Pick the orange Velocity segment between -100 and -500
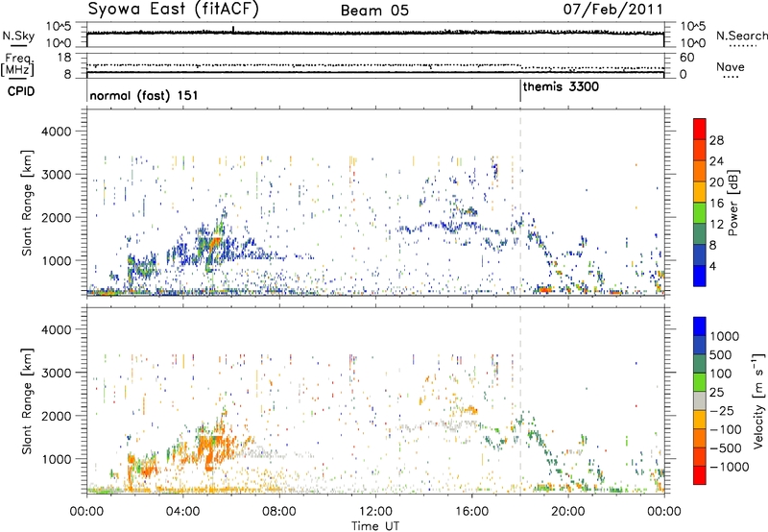 [700, 438]
